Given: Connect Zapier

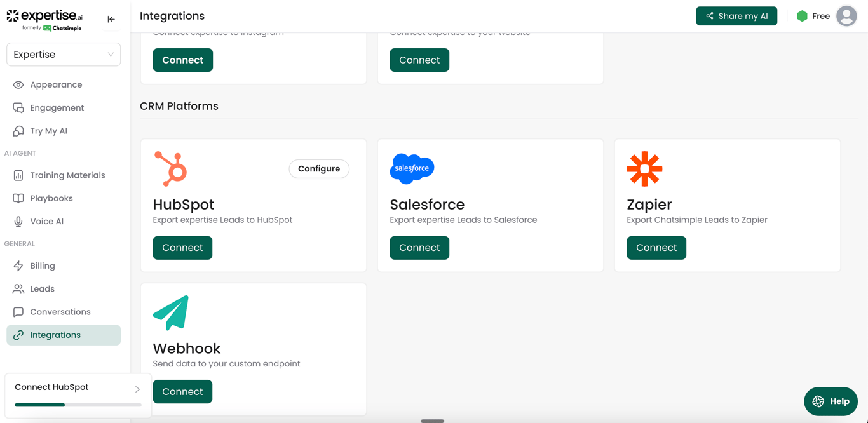Looking at the screenshot, I should point(656,248).
